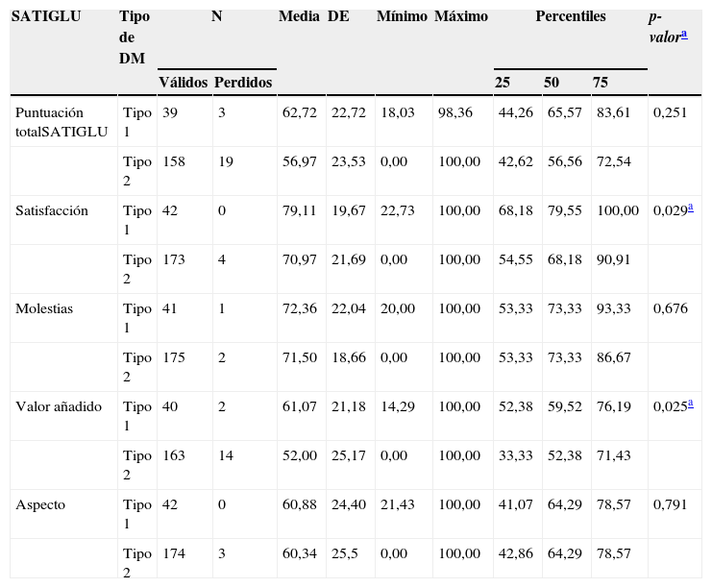
Task: Click the p-value cell 0,791
Action: [671, 504]
